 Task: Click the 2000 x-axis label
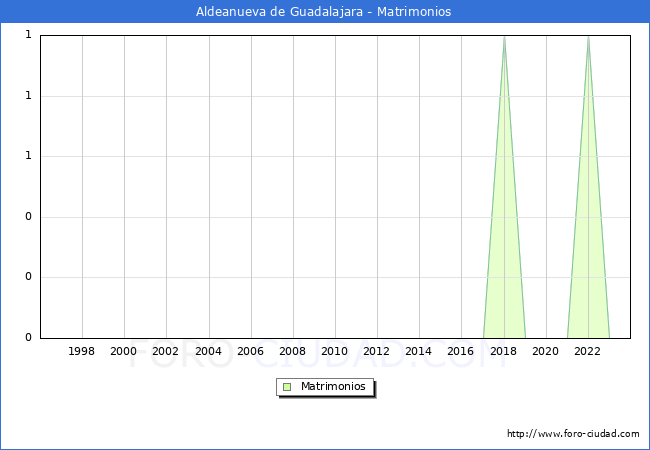[x=124, y=351]
